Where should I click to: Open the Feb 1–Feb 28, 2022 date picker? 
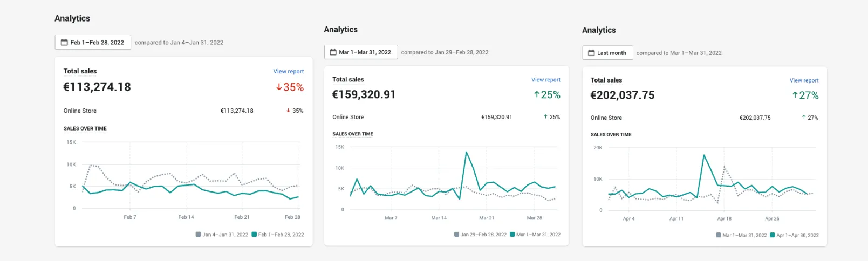(x=93, y=42)
